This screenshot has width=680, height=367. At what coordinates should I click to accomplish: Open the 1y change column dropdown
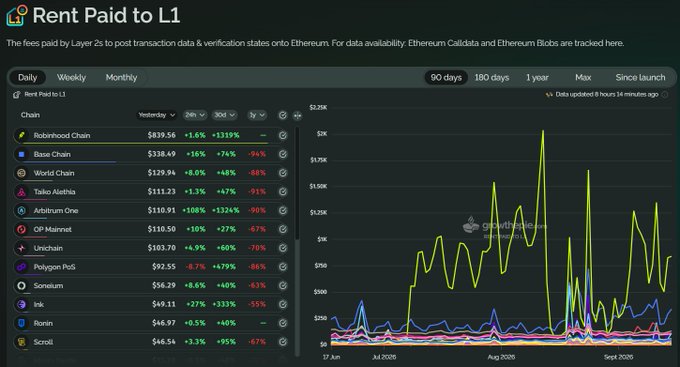[257, 115]
